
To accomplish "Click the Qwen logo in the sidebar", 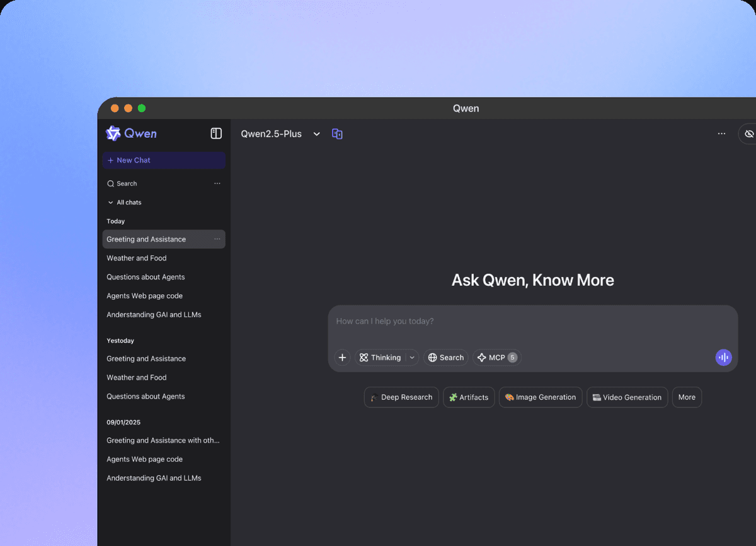I will pyautogui.click(x=131, y=134).
